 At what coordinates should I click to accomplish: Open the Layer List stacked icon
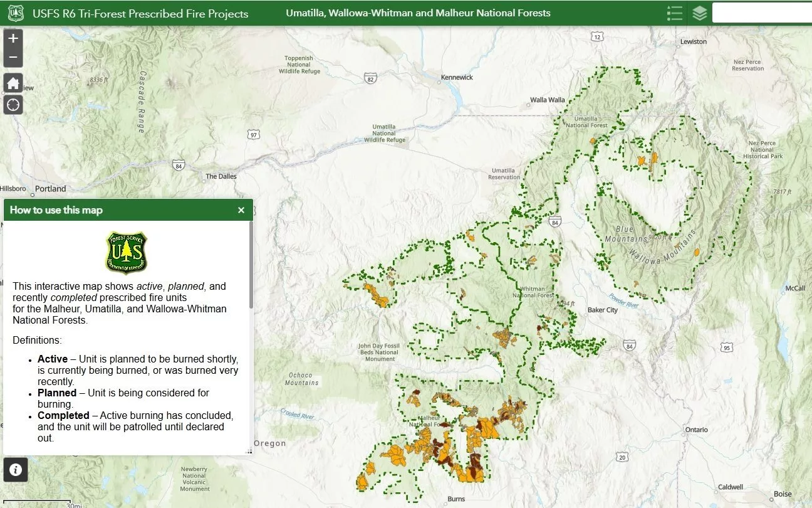tap(700, 13)
